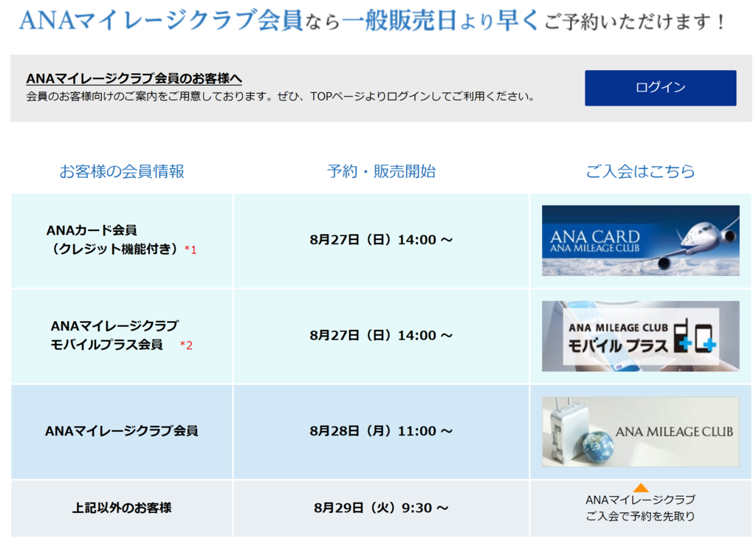This screenshot has height=541, width=756.
Task: Click the 8月29日（火）9:30 start time
Action: 381,508
